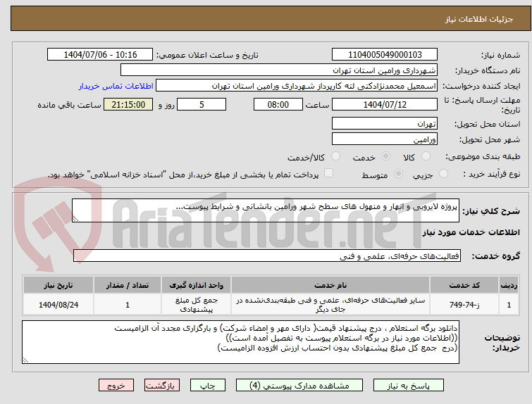Click the deadline time field 08:00
Screen dimensions: 532x404
pos(278,104)
